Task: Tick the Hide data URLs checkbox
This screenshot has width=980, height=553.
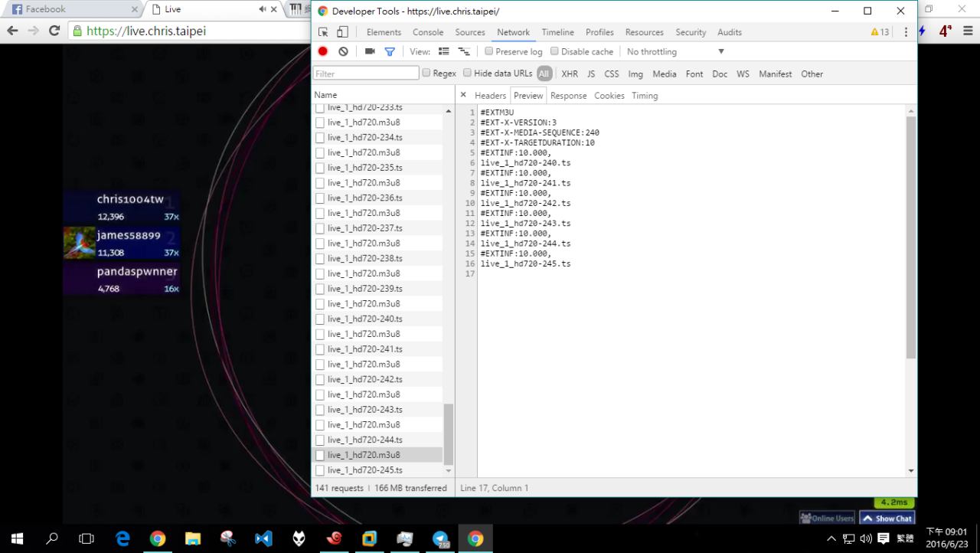Action: (468, 74)
